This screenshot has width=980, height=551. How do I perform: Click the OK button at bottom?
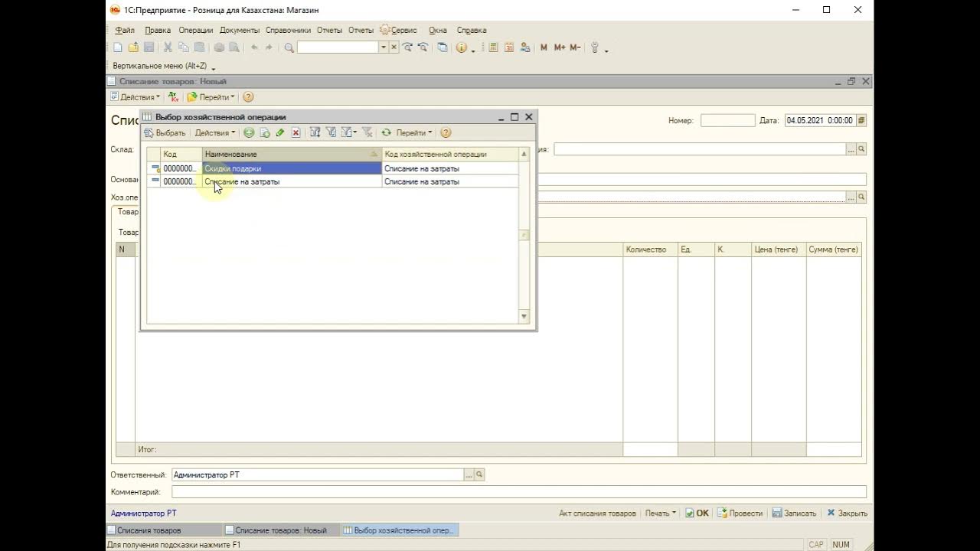697,514
